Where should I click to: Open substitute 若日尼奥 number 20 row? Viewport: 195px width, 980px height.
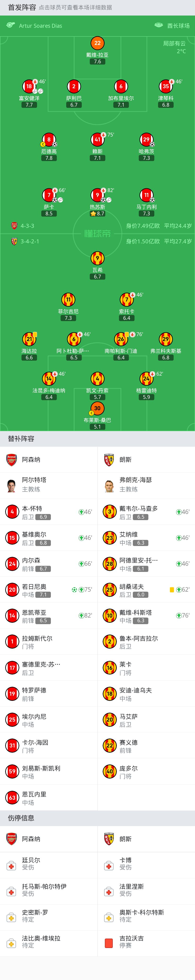(x=49, y=590)
